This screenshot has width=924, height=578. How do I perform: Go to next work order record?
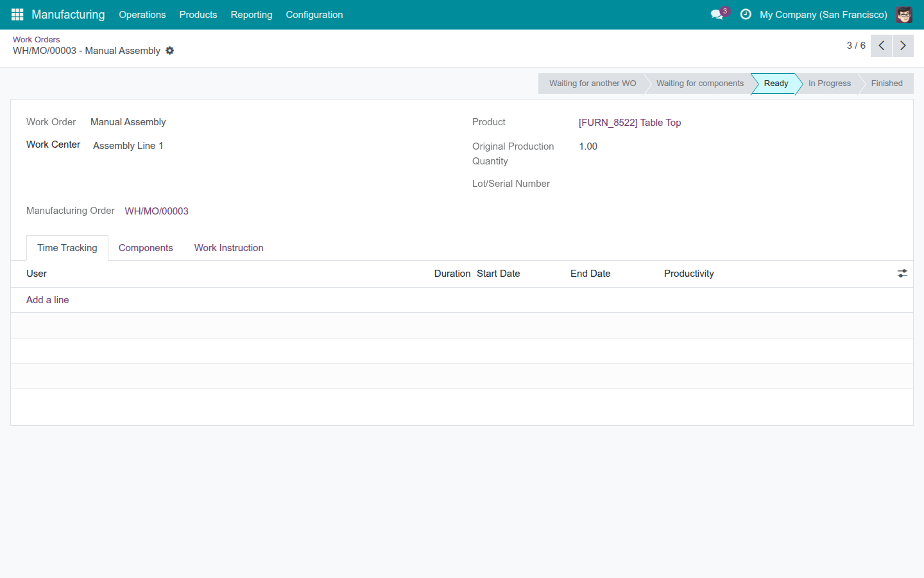(903, 46)
